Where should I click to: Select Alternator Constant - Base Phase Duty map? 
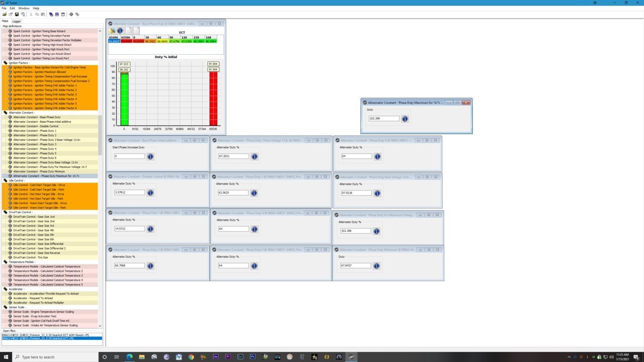(x=50, y=117)
